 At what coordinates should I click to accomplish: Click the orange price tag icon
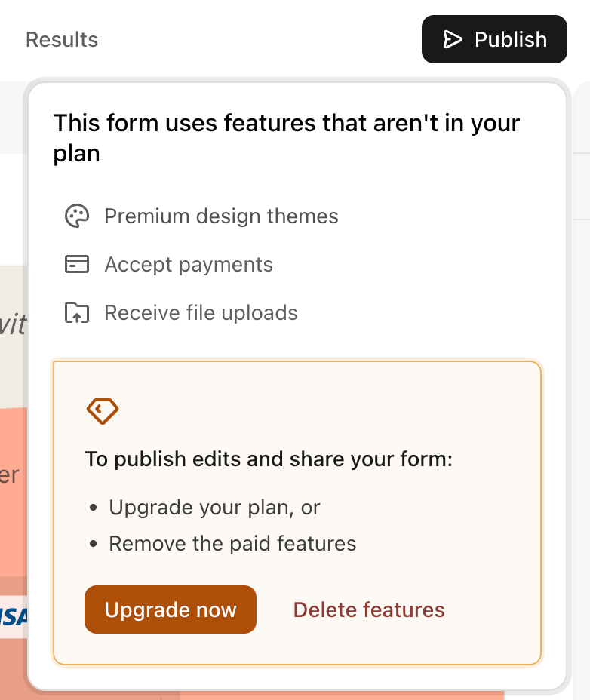click(x=103, y=411)
